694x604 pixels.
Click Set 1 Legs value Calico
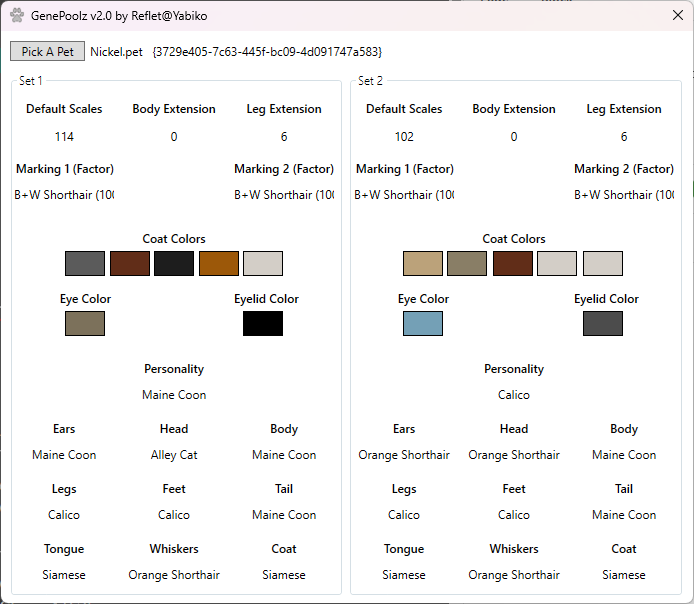64,515
